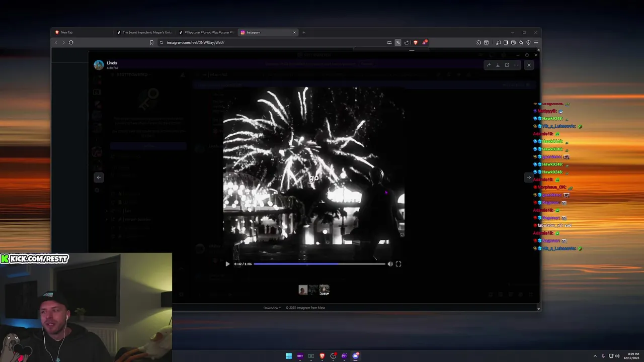
Task: Select the first media thumbnail below video
Action: [303, 290]
